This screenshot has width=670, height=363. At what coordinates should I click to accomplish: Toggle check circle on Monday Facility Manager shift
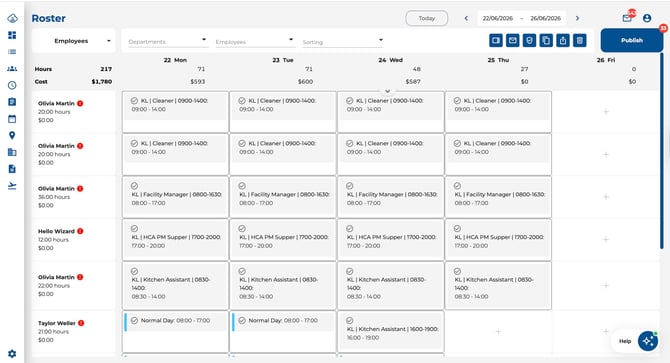134,186
